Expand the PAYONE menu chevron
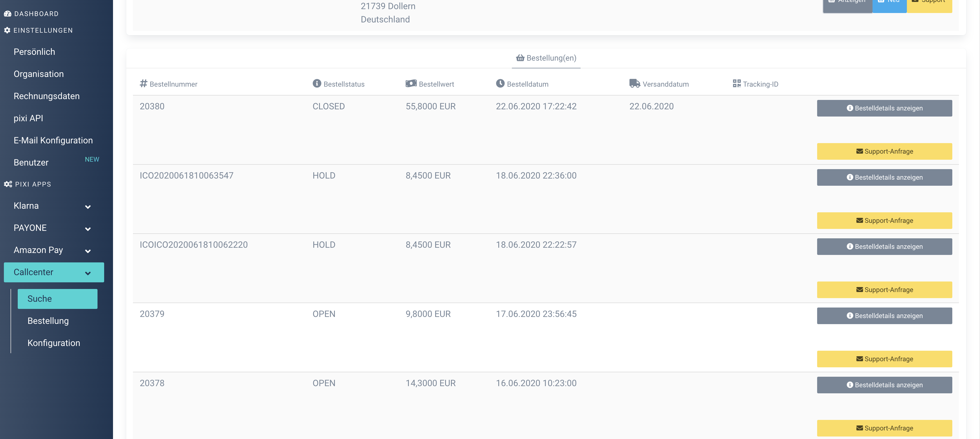Image resolution: width=980 pixels, height=439 pixels. [88, 229]
